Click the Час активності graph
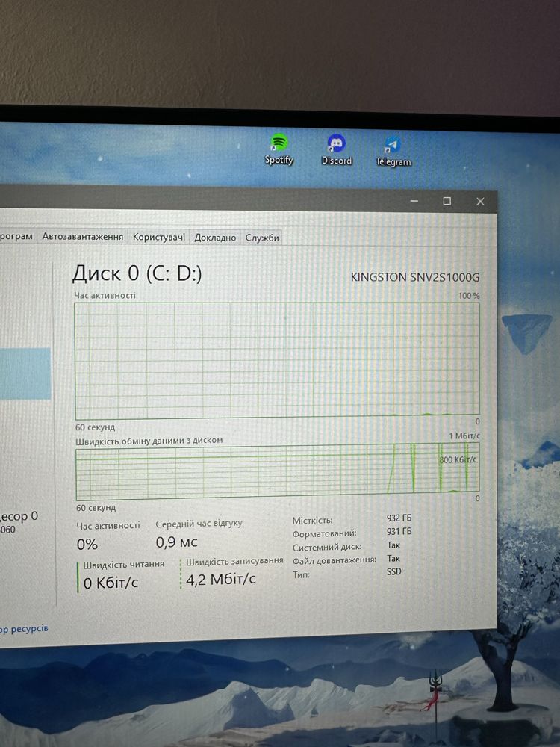The image size is (560, 747). (x=277, y=361)
